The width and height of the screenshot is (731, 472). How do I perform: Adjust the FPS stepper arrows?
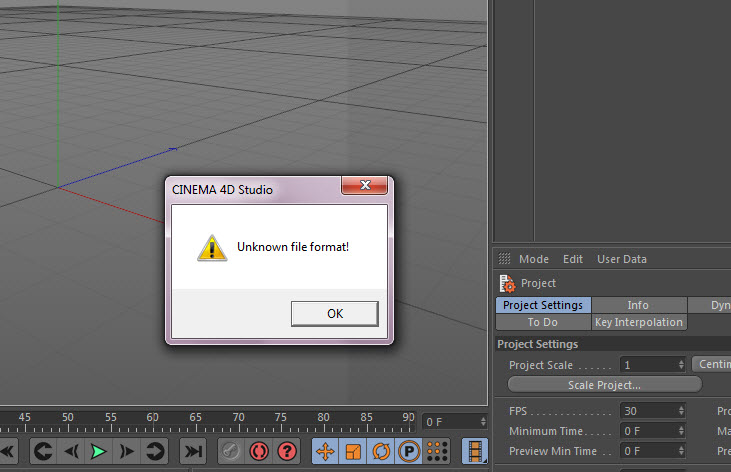681,411
